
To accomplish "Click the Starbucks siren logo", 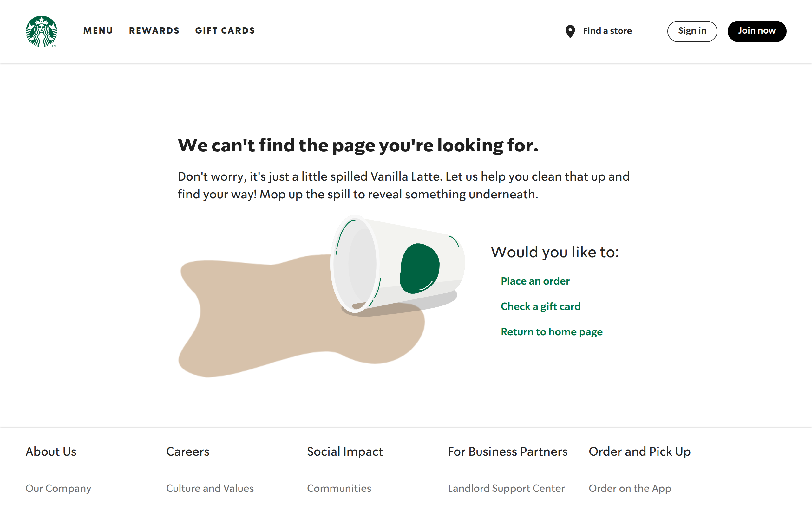I will (41, 31).
